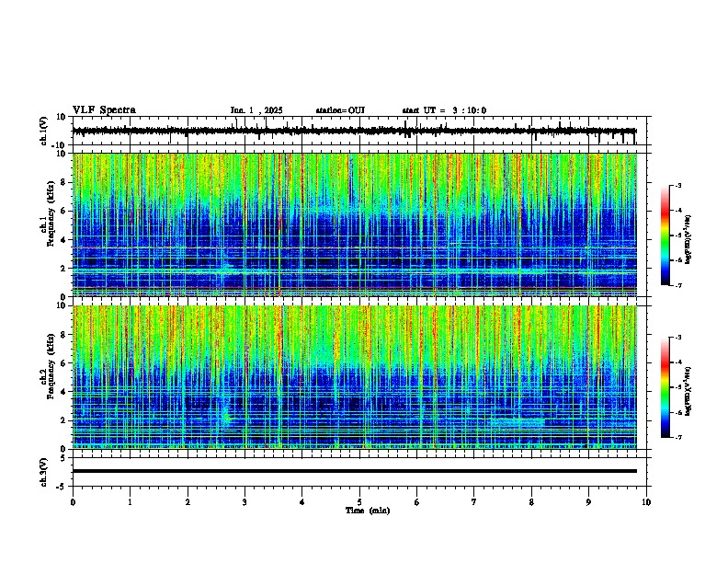This screenshot has width=728, height=563.
Task: Click the "6" minute time tick label
Action: 416,502
